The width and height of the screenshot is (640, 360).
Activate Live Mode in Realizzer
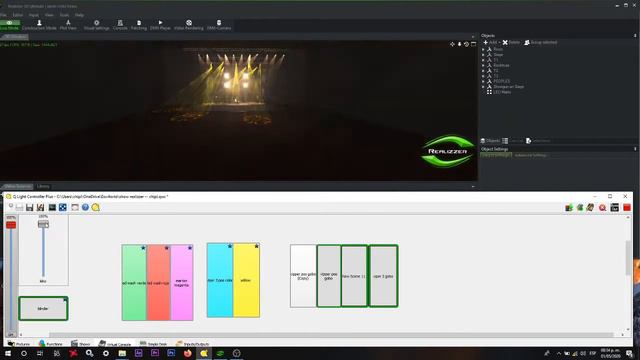(x=10, y=25)
